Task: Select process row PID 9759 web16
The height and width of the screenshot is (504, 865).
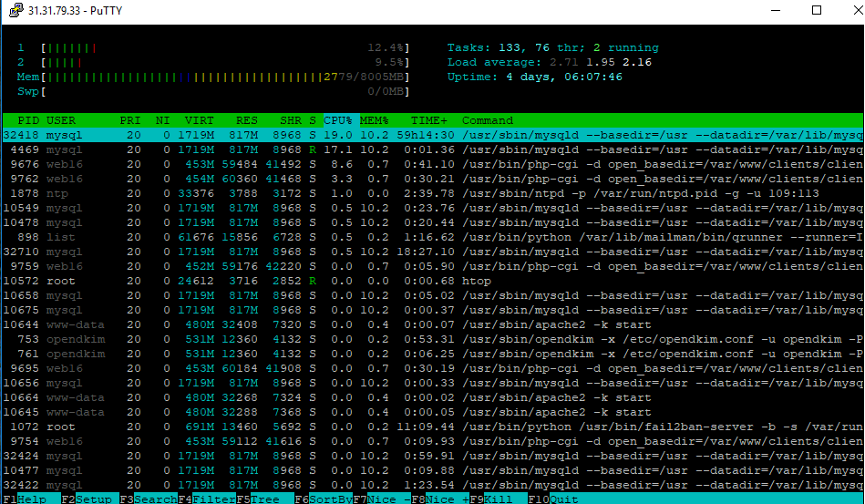Action: [432, 266]
